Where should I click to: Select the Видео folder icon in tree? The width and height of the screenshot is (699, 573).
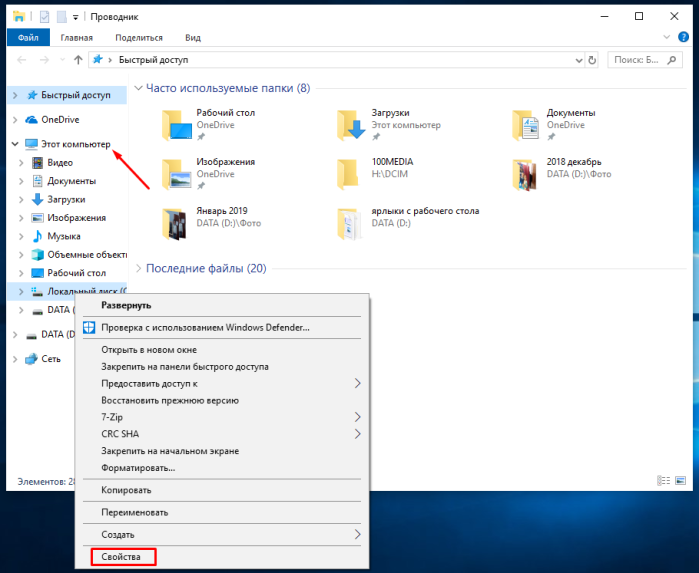click(37, 163)
